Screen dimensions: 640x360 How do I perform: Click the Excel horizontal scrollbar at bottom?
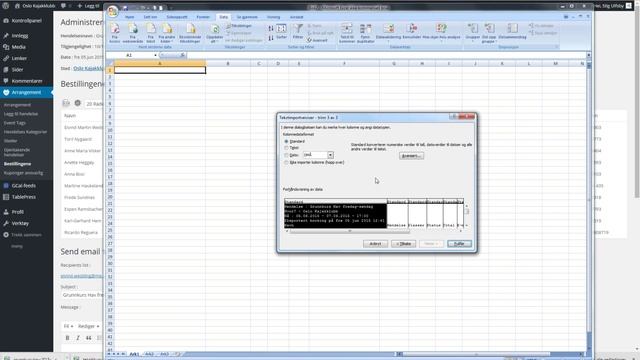[490, 354]
